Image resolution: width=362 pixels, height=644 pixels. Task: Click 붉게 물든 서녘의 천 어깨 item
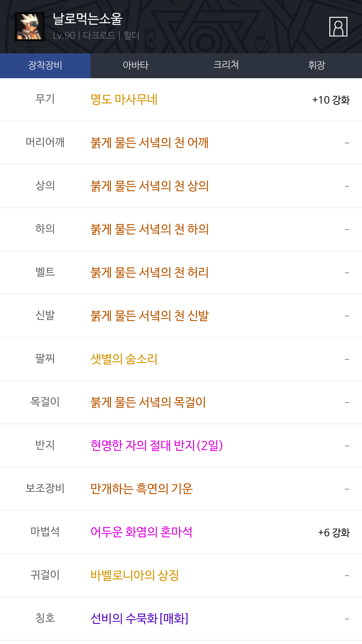click(x=149, y=143)
